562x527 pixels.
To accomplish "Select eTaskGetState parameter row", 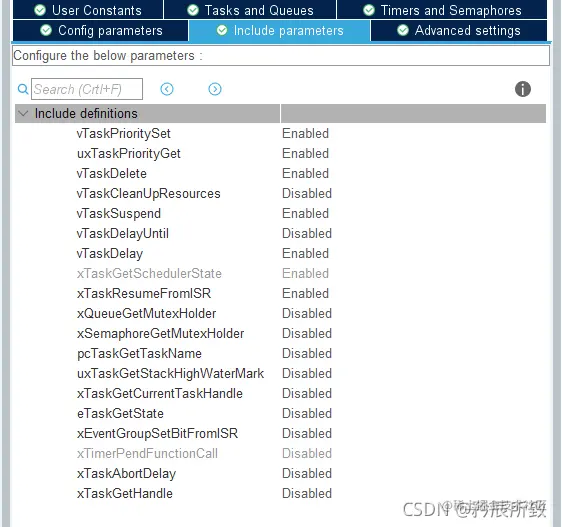I will pyautogui.click(x=120, y=414).
